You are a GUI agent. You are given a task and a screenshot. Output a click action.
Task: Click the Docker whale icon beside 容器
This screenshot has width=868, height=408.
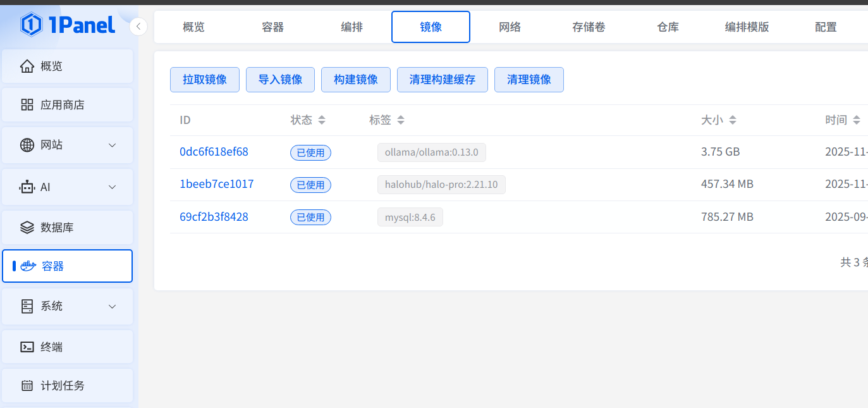click(x=28, y=266)
